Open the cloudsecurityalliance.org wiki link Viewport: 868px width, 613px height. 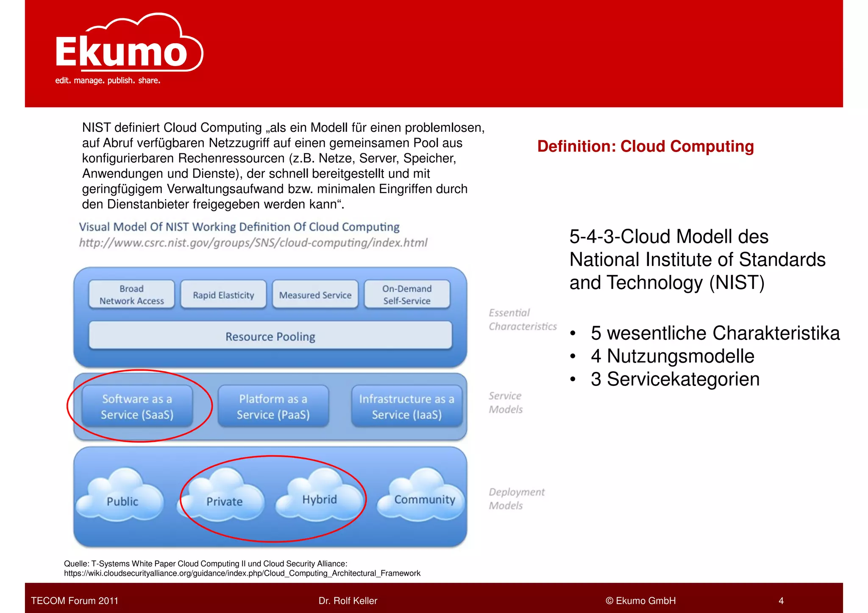242,573
